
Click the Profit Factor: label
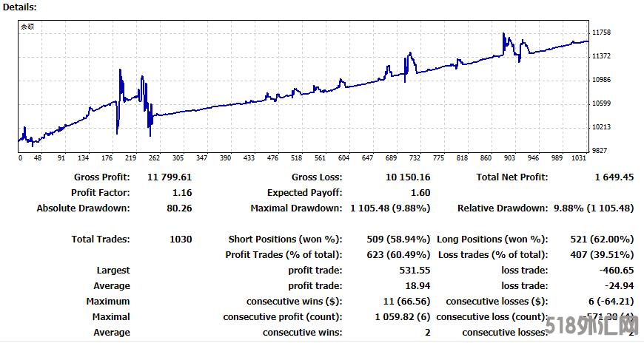(x=100, y=193)
